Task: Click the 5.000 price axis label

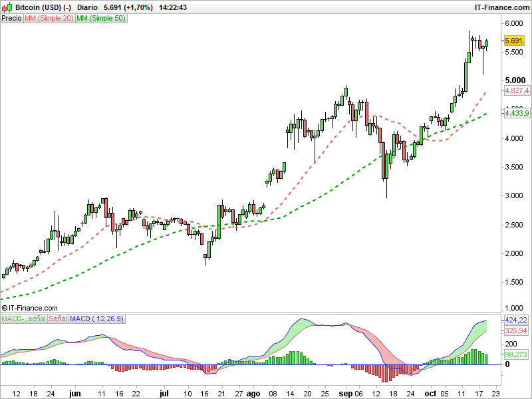Action: pyautogui.click(x=515, y=80)
